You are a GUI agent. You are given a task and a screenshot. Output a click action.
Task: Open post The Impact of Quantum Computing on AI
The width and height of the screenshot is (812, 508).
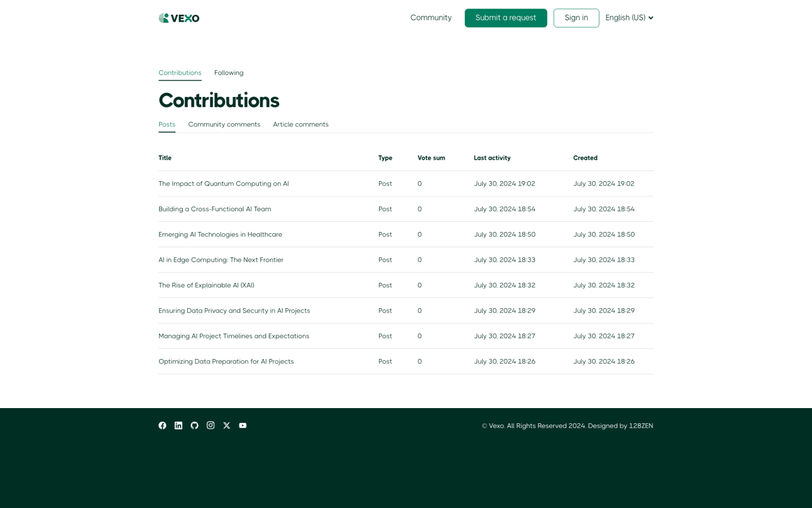(223, 184)
